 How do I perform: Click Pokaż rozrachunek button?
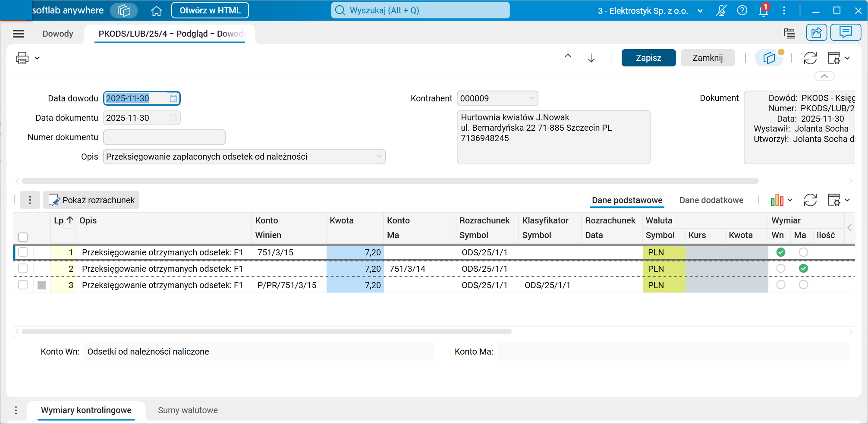(91, 200)
